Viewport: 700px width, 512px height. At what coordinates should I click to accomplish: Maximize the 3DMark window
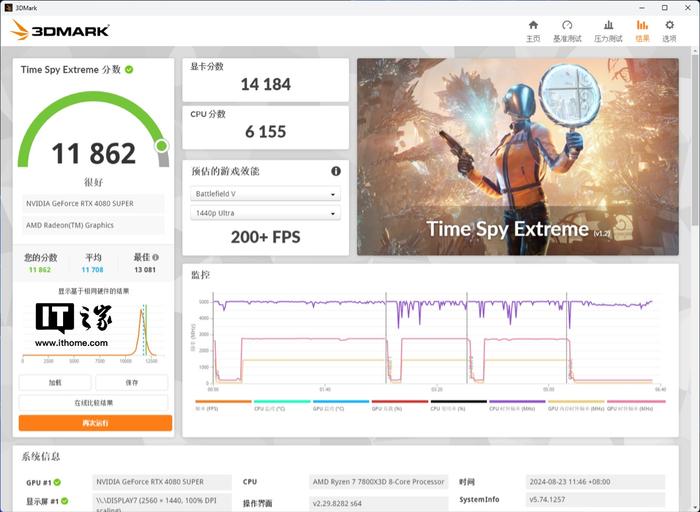(665, 8)
